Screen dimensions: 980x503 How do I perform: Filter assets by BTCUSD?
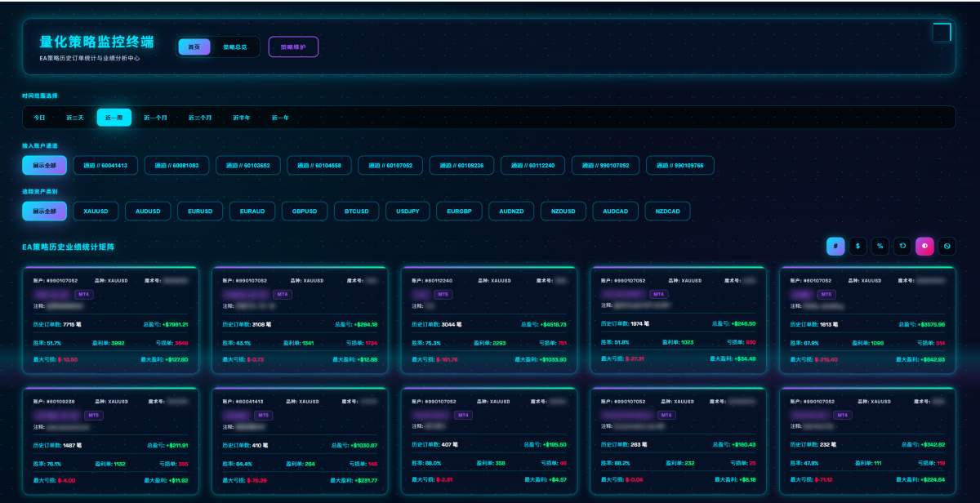coord(357,211)
